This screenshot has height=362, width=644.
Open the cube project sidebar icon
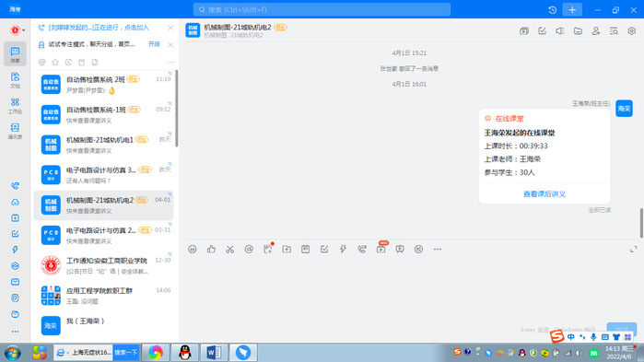coord(15,266)
